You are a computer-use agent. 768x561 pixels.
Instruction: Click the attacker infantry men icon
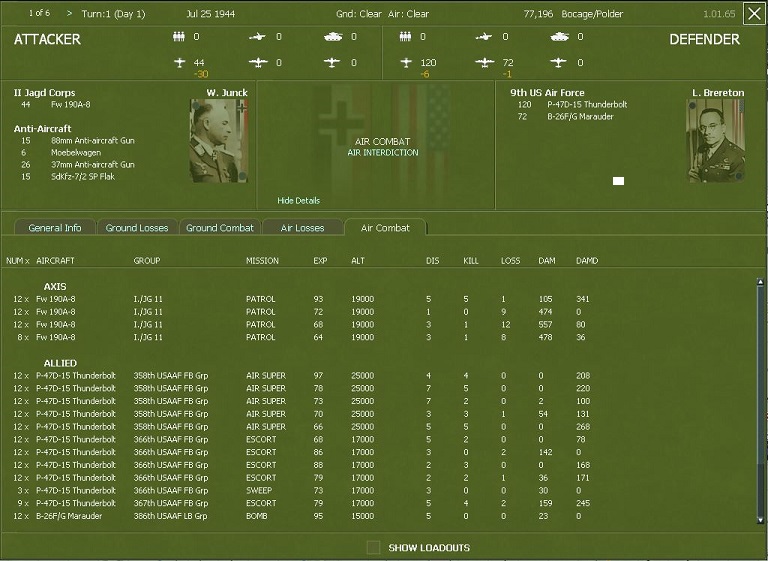pyautogui.click(x=179, y=37)
